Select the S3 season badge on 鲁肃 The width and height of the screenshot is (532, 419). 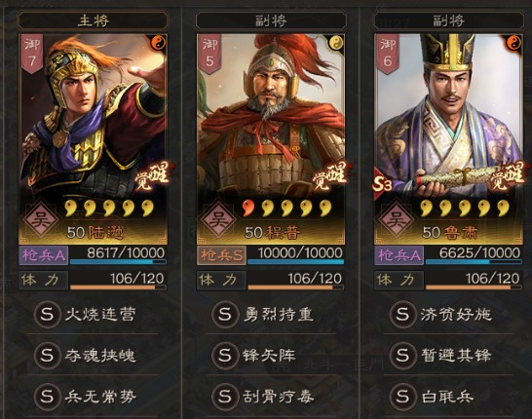point(383,184)
